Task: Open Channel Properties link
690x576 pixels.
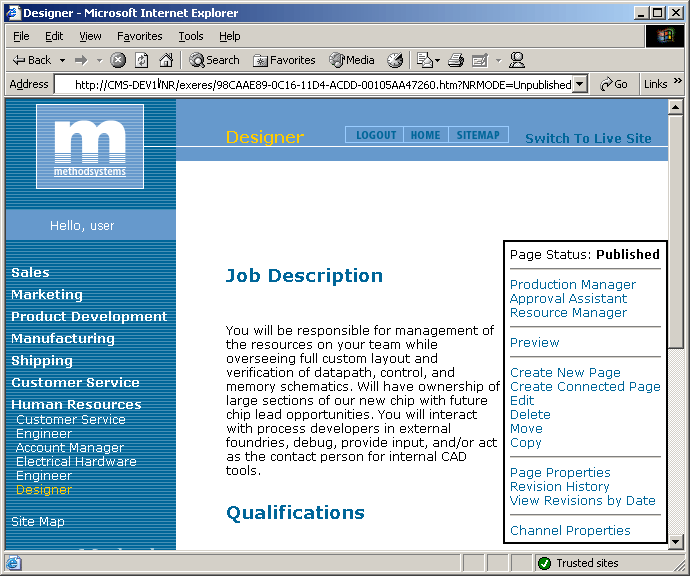Action: 570,531
